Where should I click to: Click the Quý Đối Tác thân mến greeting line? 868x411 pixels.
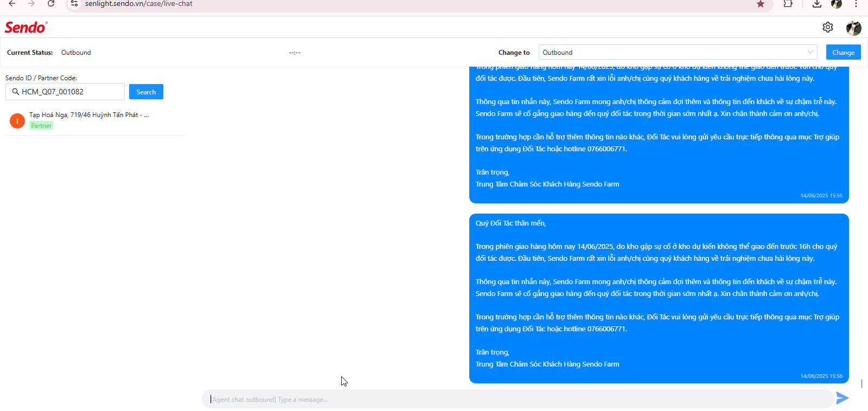click(x=511, y=223)
